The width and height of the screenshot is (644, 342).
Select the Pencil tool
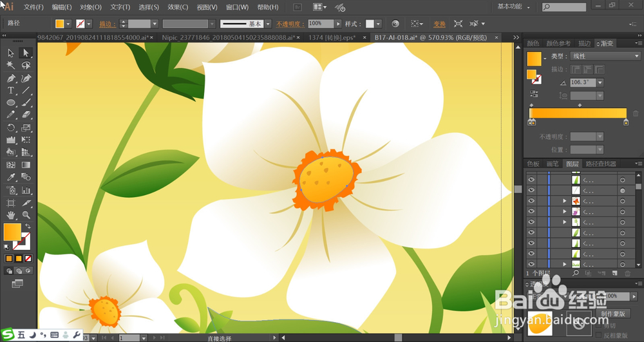pyautogui.click(x=11, y=115)
